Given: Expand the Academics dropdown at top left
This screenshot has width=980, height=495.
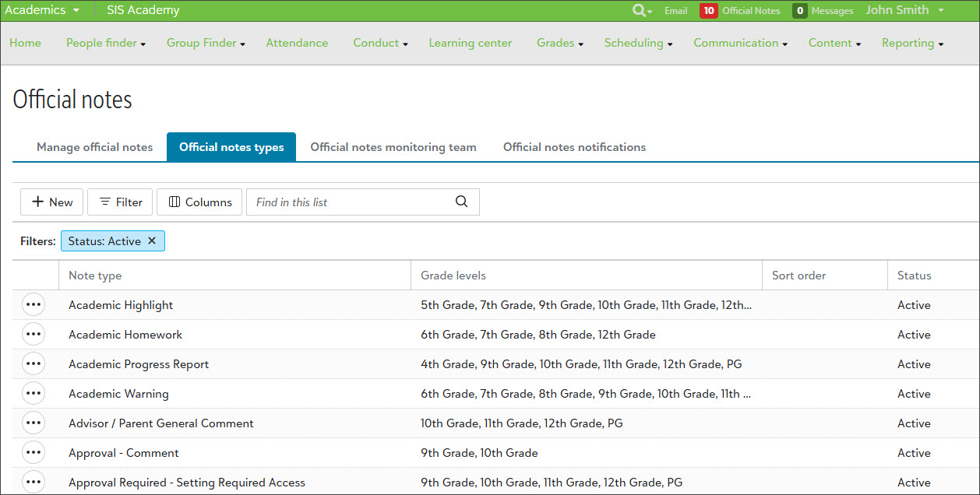Looking at the screenshot, I should pyautogui.click(x=42, y=11).
